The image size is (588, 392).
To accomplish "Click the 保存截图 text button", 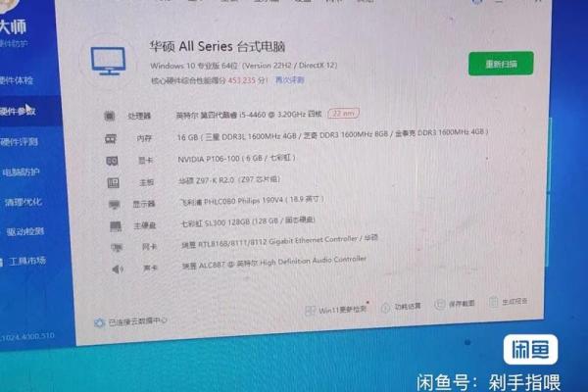I will pyautogui.click(x=462, y=303).
